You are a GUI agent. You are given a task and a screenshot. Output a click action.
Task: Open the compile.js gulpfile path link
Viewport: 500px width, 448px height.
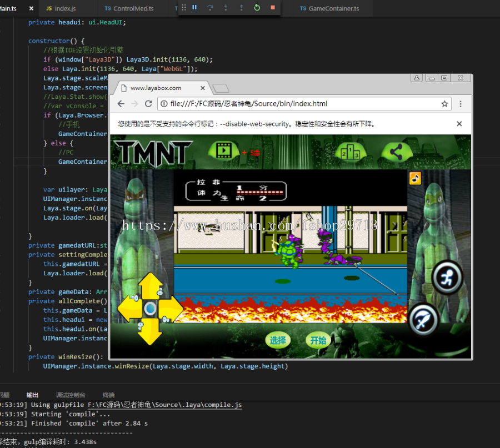click(x=164, y=405)
